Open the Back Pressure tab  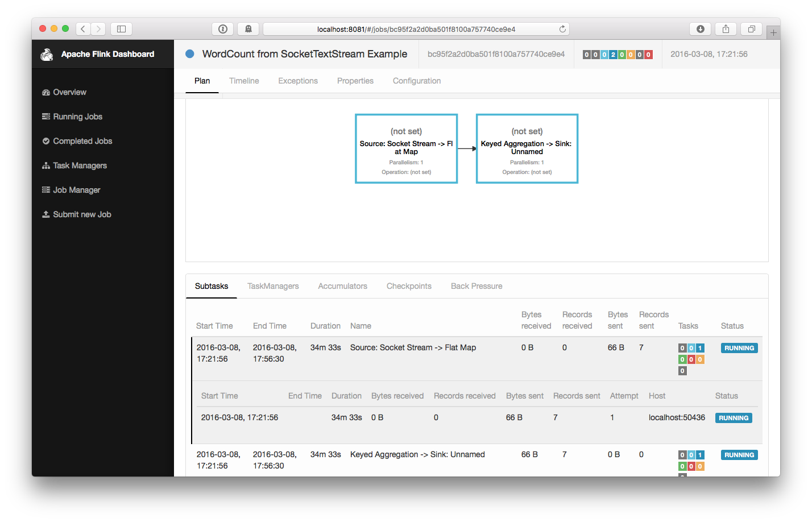pyautogui.click(x=477, y=286)
